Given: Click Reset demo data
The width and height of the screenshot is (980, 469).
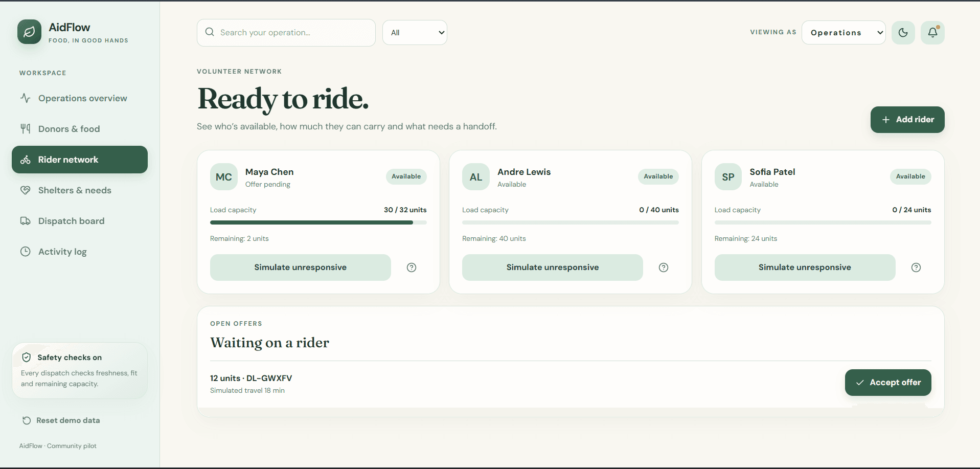Looking at the screenshot, I should 61,420.
